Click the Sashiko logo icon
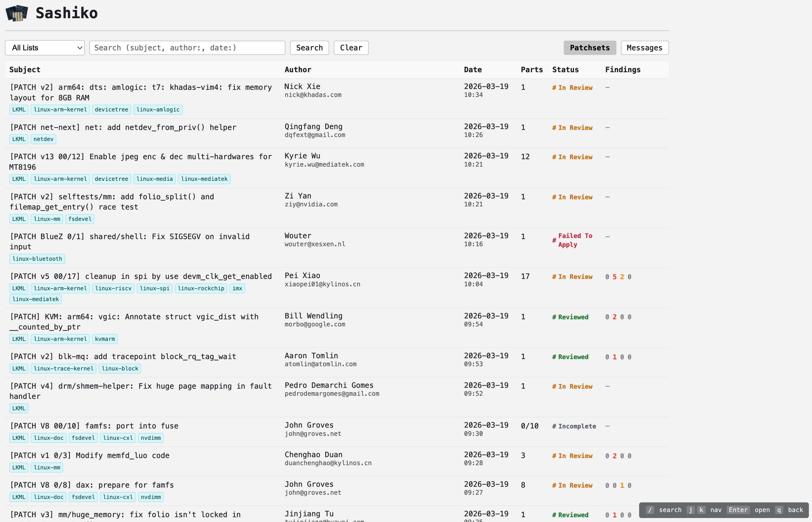 [16, 13]
